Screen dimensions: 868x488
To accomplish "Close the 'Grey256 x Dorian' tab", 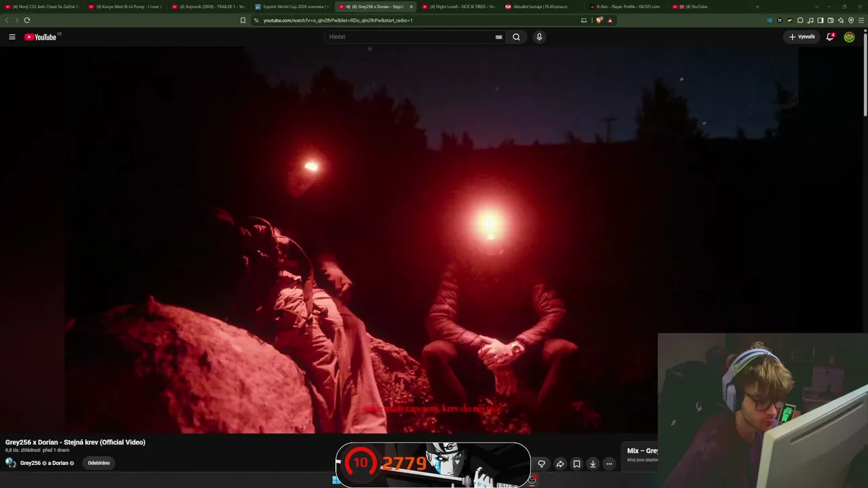I will pyautogui.click(x=411, y=7).
